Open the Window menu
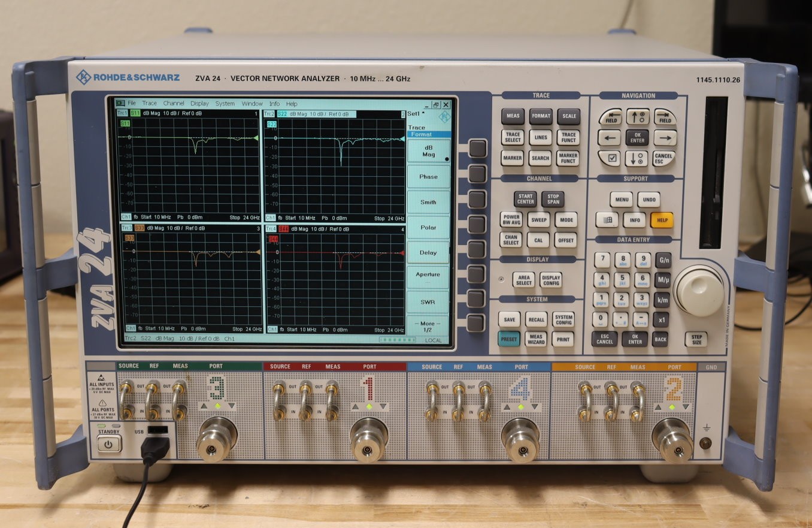Image resolution: width=812 pixels, height=528 pixels. point(252,104)
